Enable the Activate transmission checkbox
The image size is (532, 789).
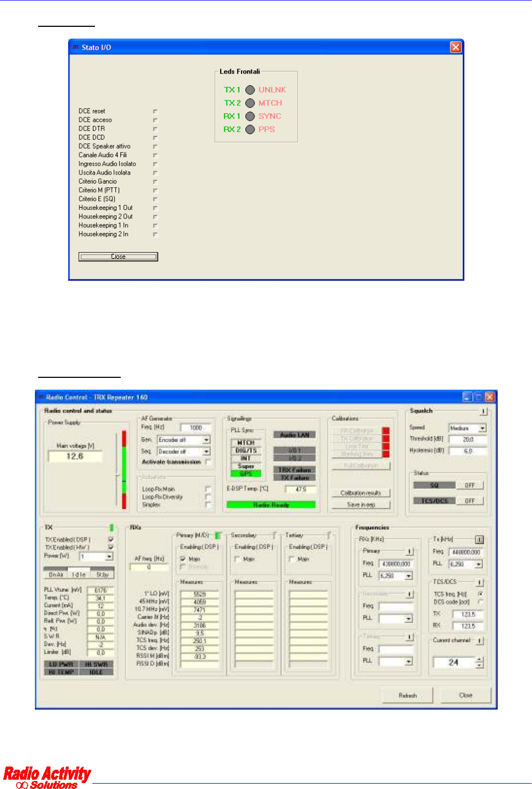[x=208, y=462]
